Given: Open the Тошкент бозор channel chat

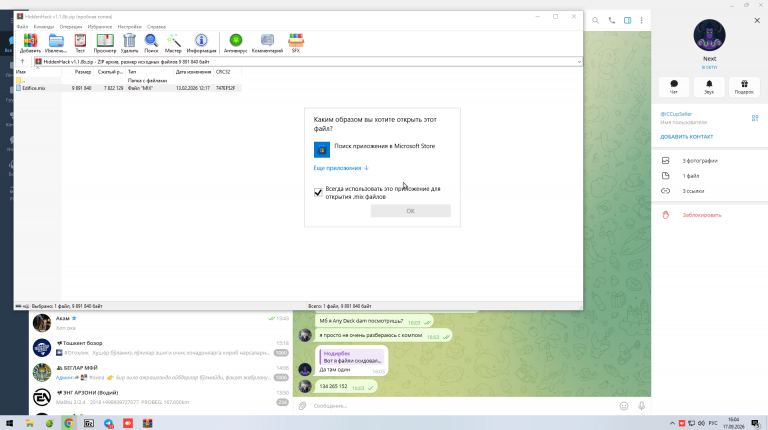Looking at the screenshot, I should (x=161, y=348).
